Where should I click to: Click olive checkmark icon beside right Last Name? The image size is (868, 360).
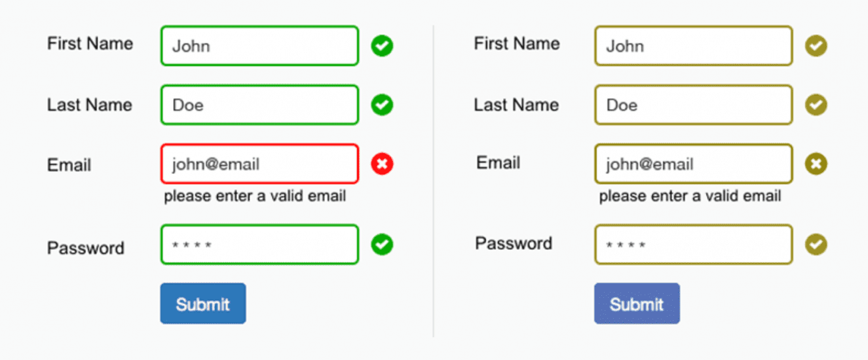tap(816, 105)
